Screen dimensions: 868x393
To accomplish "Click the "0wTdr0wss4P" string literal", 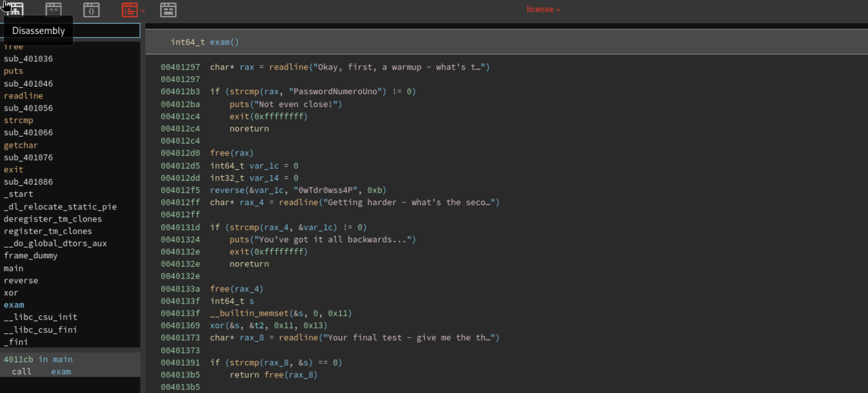I will pos(325,190).
